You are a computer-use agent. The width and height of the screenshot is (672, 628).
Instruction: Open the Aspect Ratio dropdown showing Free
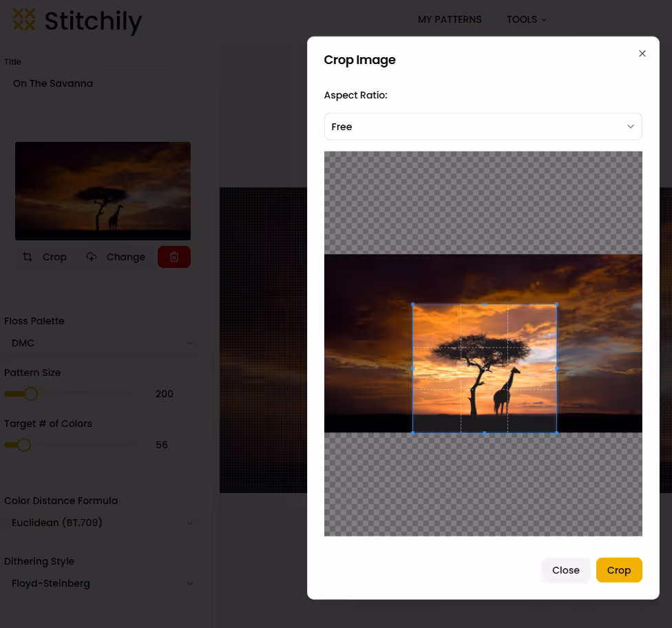[x=483, y=127]
